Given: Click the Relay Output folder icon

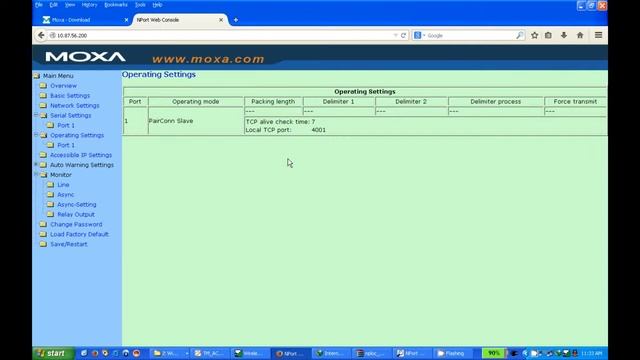Looking at the screenshot, I should click(x=50, y=214).
